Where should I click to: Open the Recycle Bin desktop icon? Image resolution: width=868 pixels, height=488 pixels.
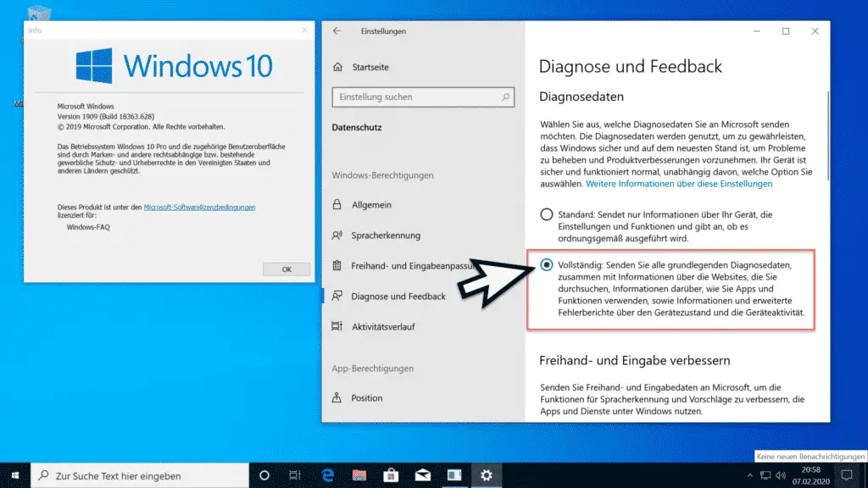coord(39,14)
